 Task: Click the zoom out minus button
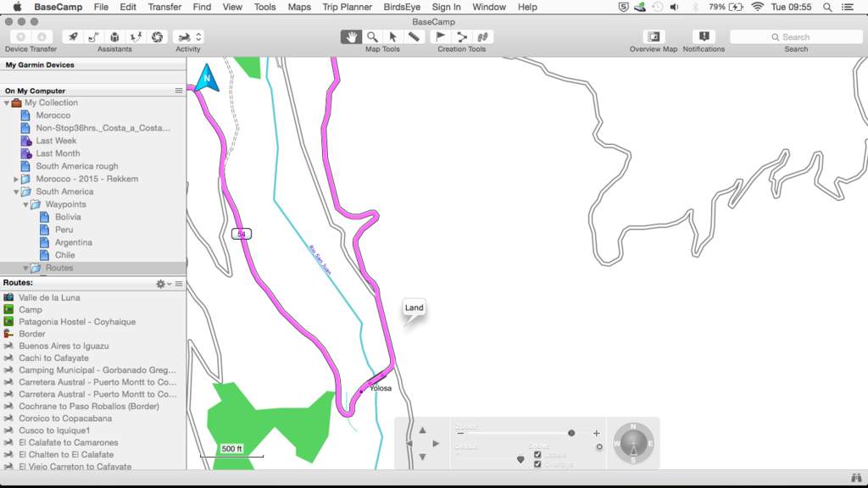pyautogui.click(x=460, y=433)
